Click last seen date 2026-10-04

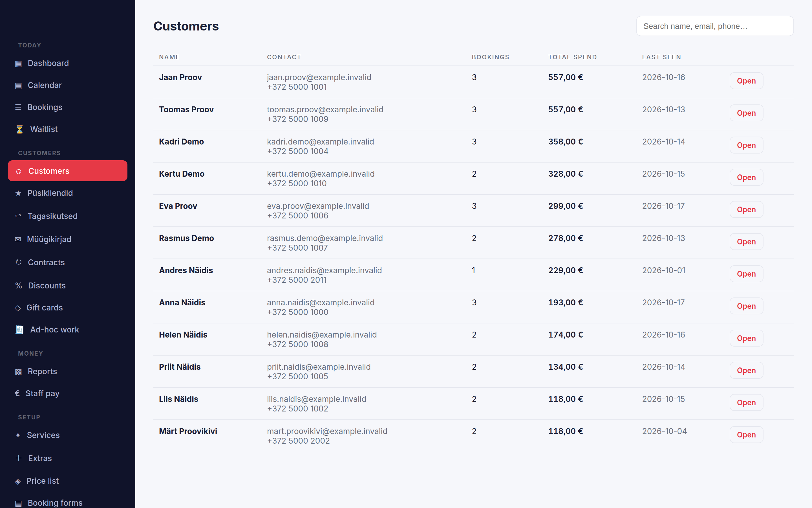pyautogui.click(x=664, y=431)
